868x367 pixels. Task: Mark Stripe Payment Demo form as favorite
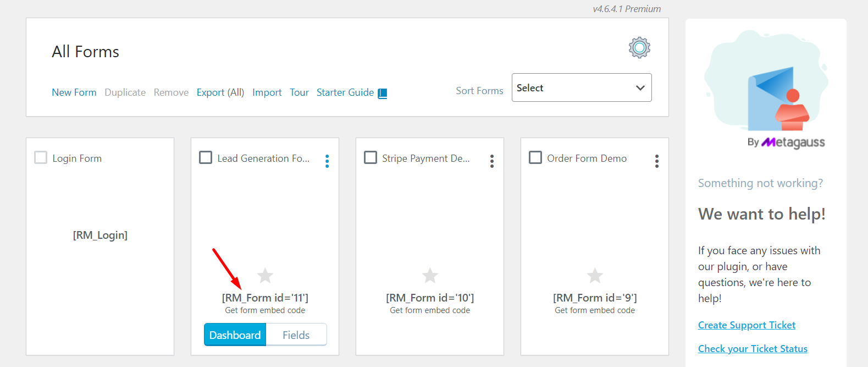[x=430, y=275]
